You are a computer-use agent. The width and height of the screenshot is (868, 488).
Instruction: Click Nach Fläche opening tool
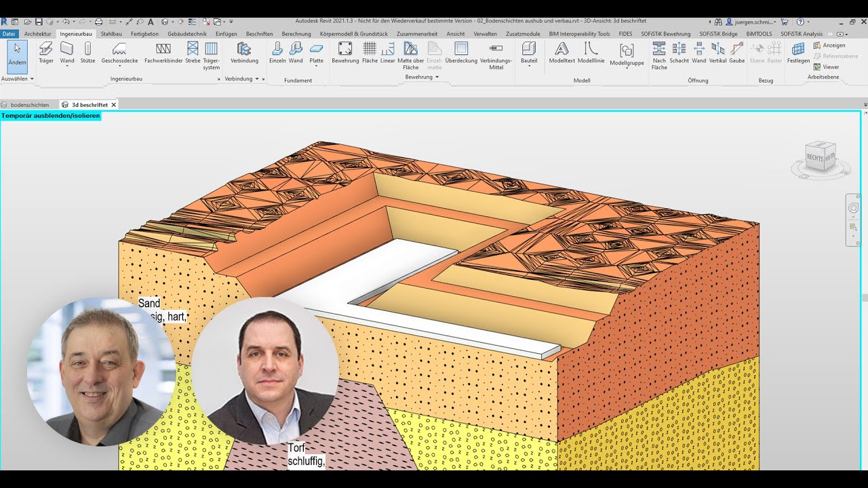(659, 56)
